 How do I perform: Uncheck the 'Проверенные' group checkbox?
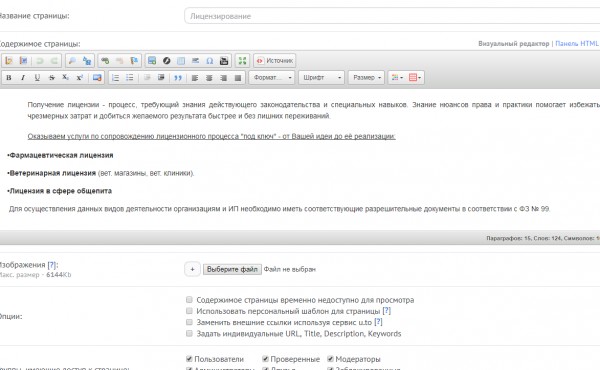pos(265,359)
